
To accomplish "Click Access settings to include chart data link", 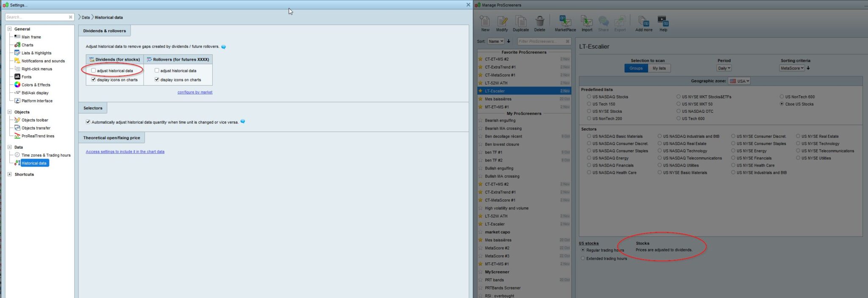I will tap(125, 151).
